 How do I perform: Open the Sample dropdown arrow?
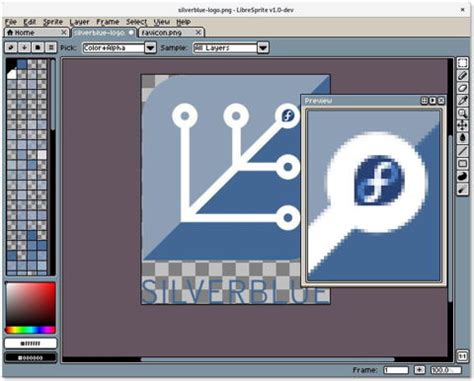(263, 48)
